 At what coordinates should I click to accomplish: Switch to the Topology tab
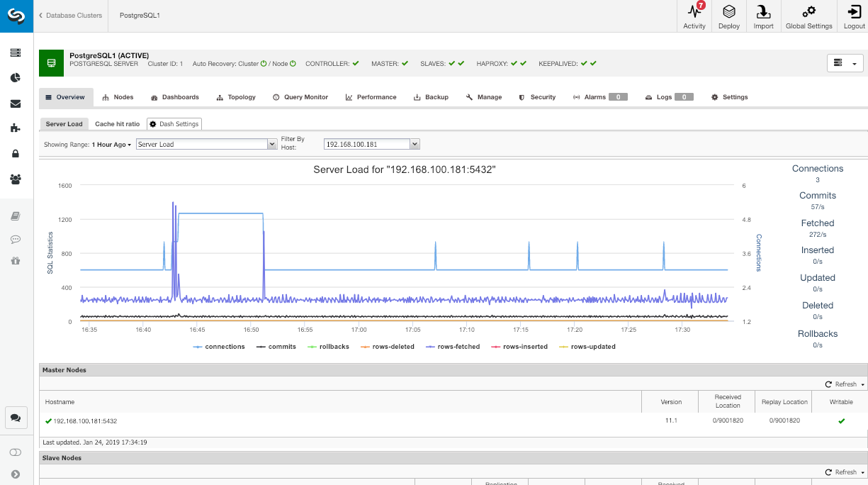pyautogui.click(x=237, y=97)
